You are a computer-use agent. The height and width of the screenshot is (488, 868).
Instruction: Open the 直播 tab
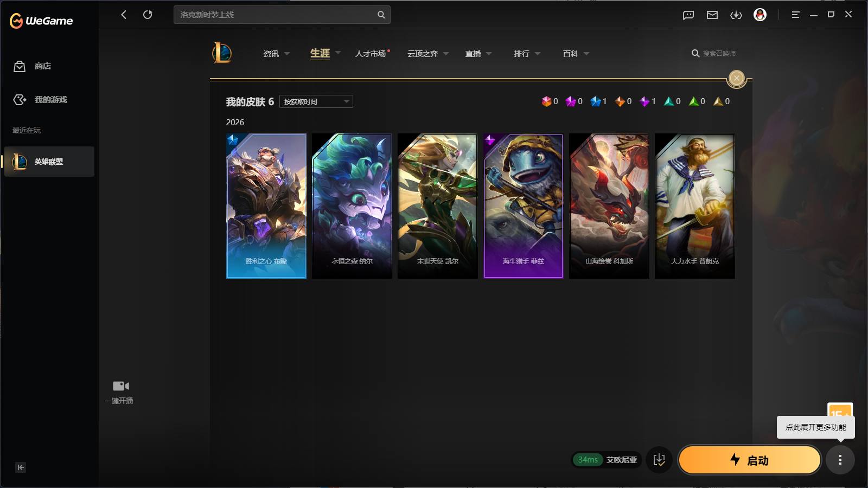pyautogui.click(x=473, y=54)
